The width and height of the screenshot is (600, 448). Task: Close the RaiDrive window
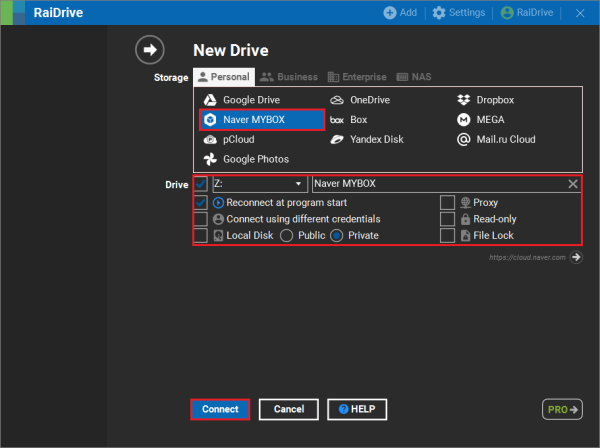pyautogui.click(x=580, y=13)
